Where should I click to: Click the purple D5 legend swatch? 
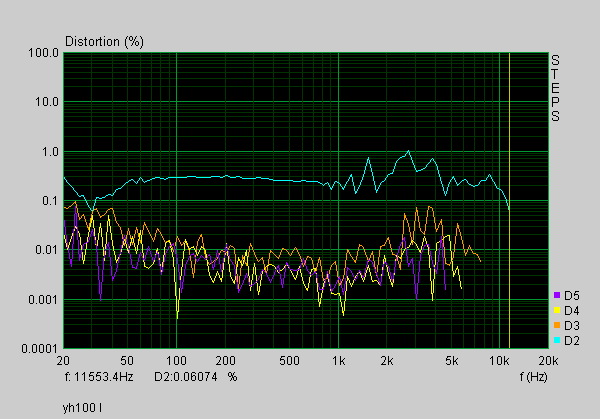click(x=557, y=295)
